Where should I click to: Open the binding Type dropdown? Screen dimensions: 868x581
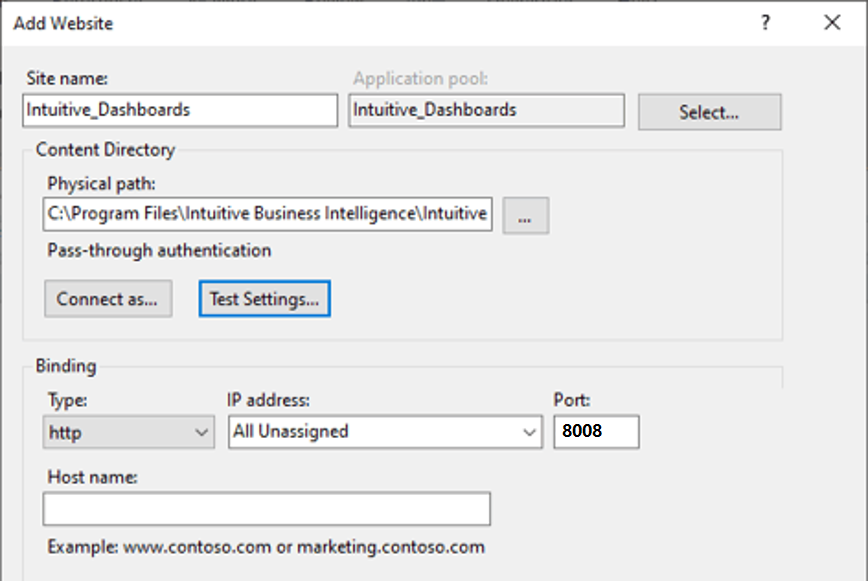tap(129, 432)
